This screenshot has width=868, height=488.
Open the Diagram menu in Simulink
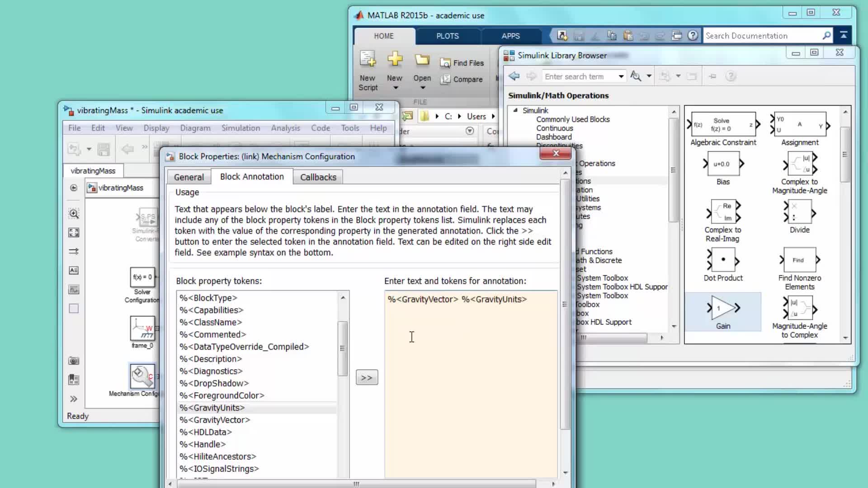195,128
